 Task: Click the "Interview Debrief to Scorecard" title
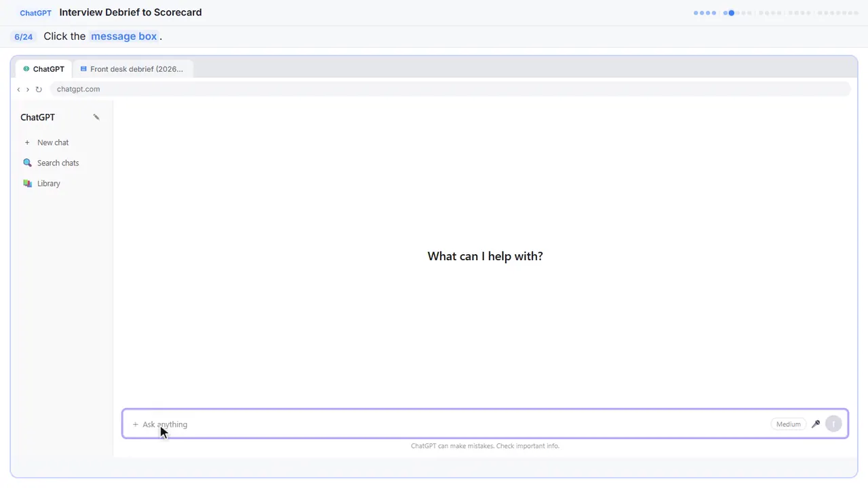coord(130,12)
